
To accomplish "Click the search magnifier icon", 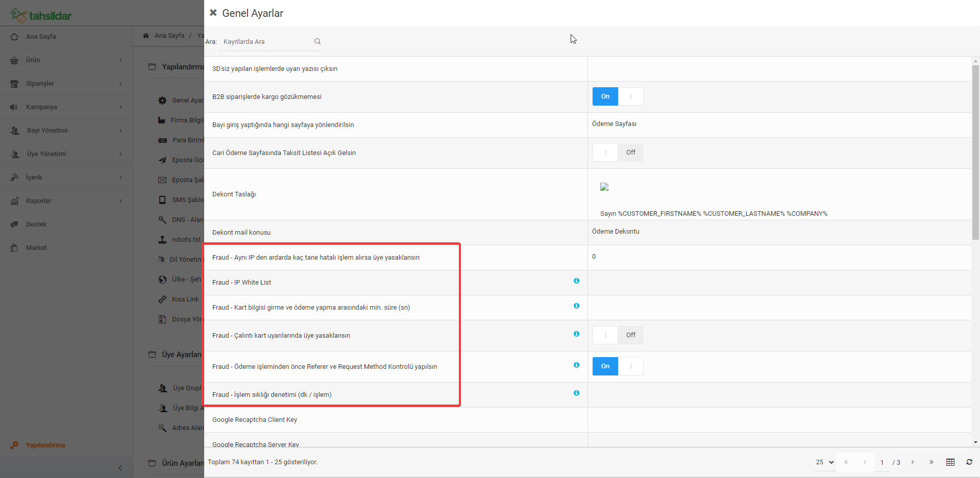I will tap(317, 41).
